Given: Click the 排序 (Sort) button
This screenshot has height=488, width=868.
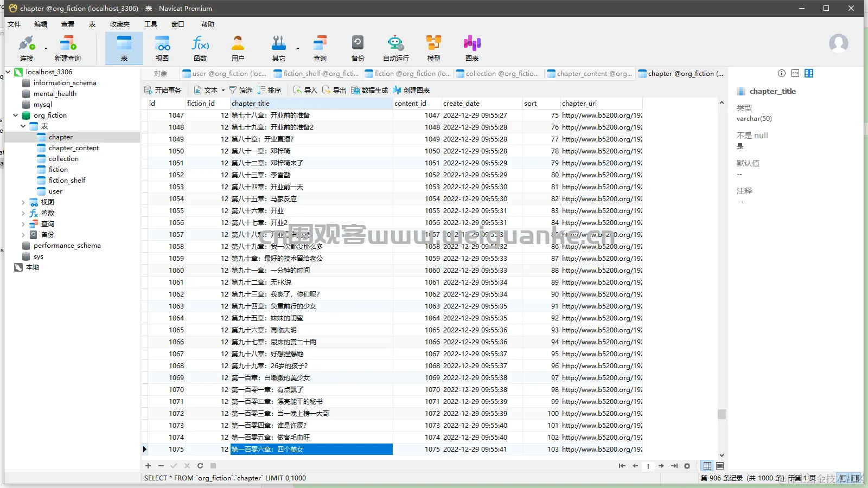Looking at the screenshot, I should 269,90.
